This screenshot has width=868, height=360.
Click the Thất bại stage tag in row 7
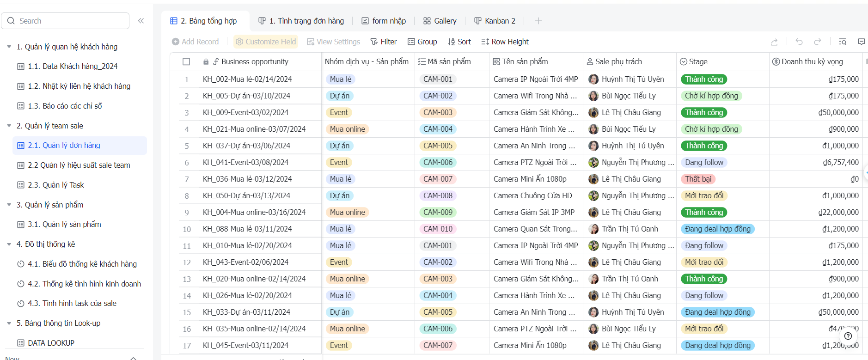[698, 179]
